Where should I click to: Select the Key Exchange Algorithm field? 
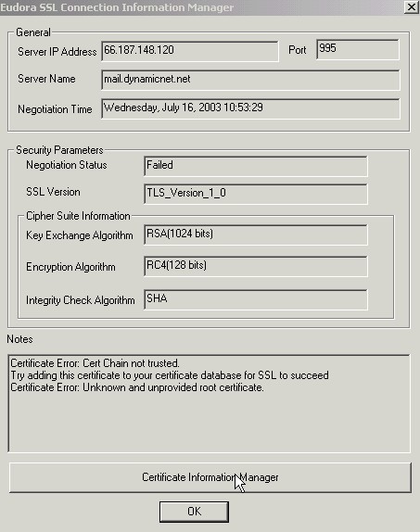(x=256, y=234)
